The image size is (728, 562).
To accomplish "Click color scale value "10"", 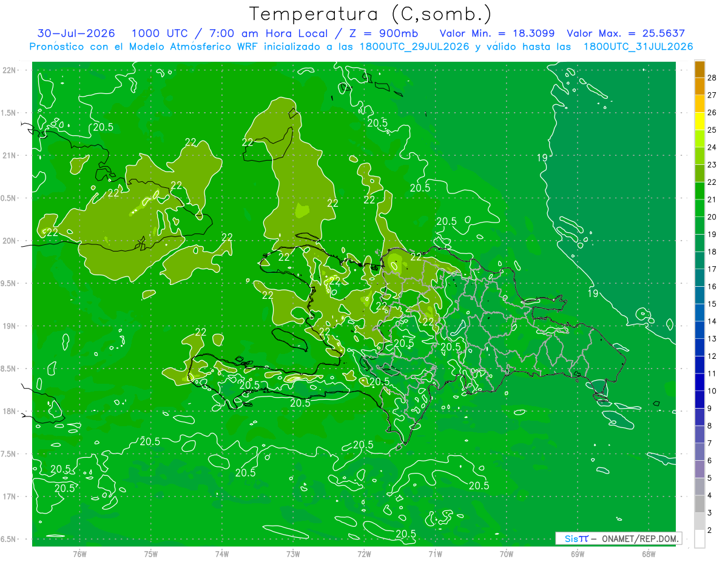I will tap(712, 391).
